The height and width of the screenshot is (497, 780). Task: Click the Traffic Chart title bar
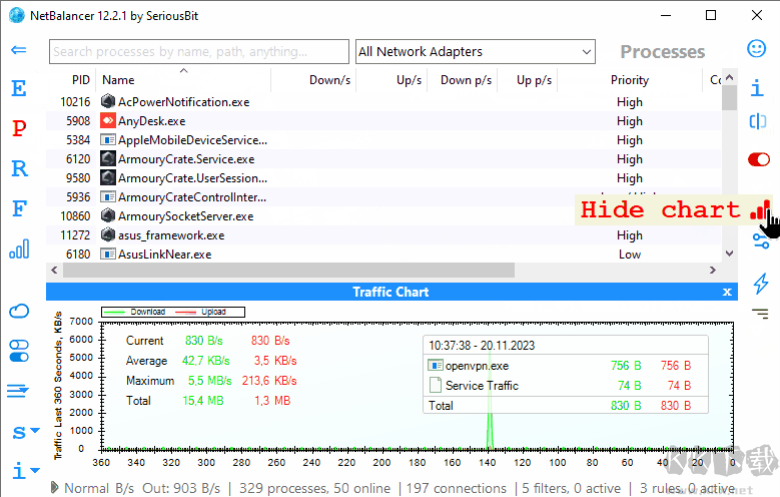pos(391,292)
